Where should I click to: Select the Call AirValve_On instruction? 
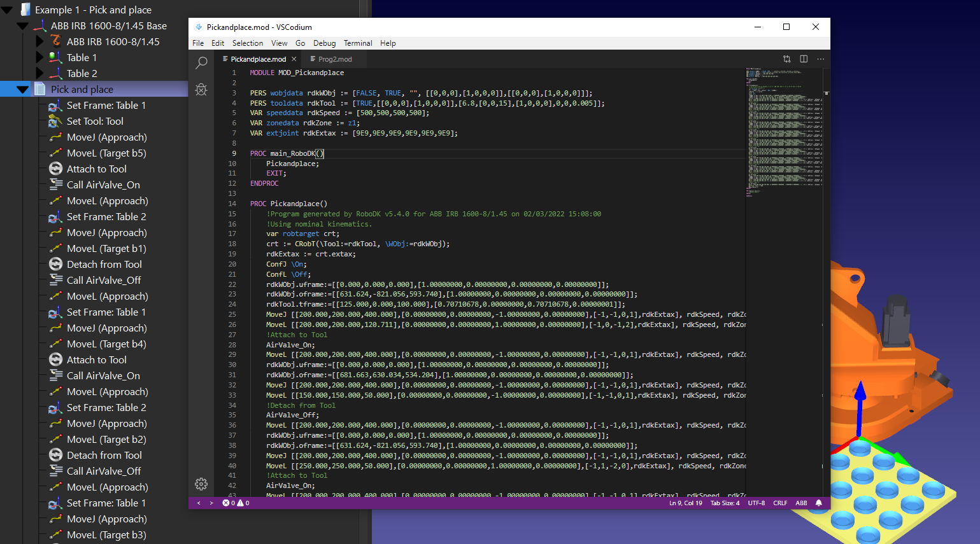point(103,185)
